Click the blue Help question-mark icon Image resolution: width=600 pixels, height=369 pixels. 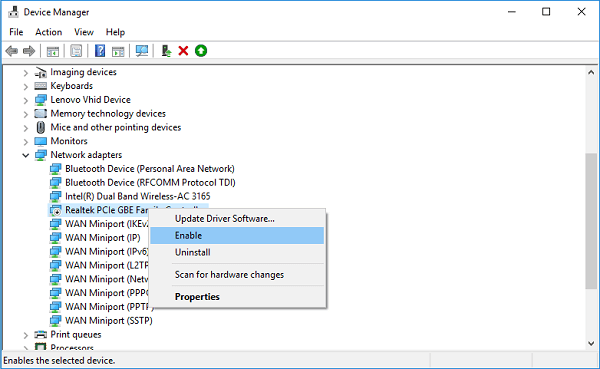tap(100, 51)
